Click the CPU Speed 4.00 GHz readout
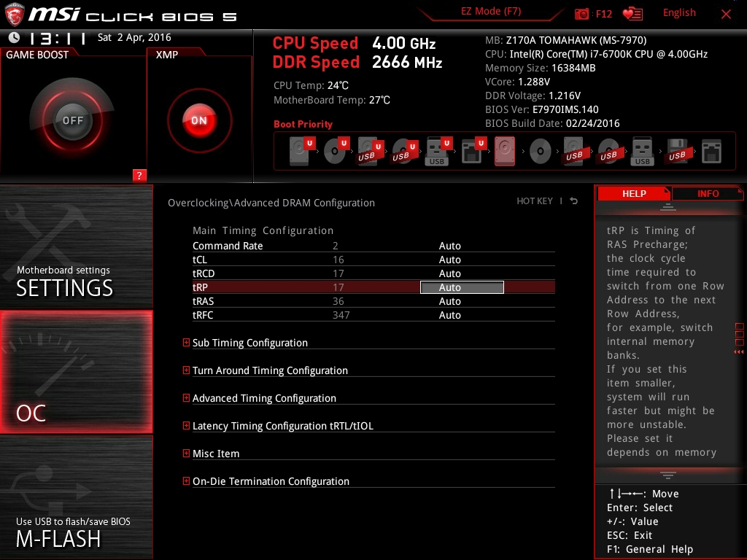Screen dimensions: 747x560 tap(354, 43)
